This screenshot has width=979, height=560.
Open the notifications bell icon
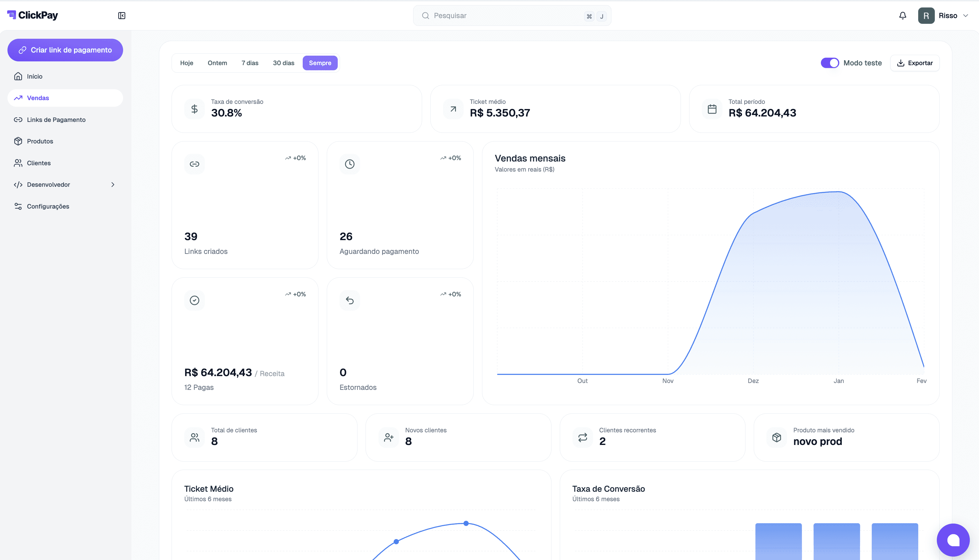tap(902, 15)
